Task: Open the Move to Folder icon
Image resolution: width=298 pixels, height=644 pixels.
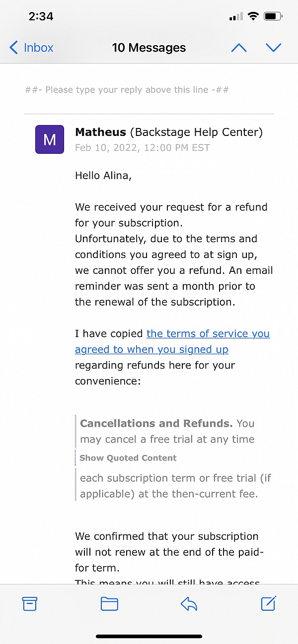Action: [x=109, y=604]
